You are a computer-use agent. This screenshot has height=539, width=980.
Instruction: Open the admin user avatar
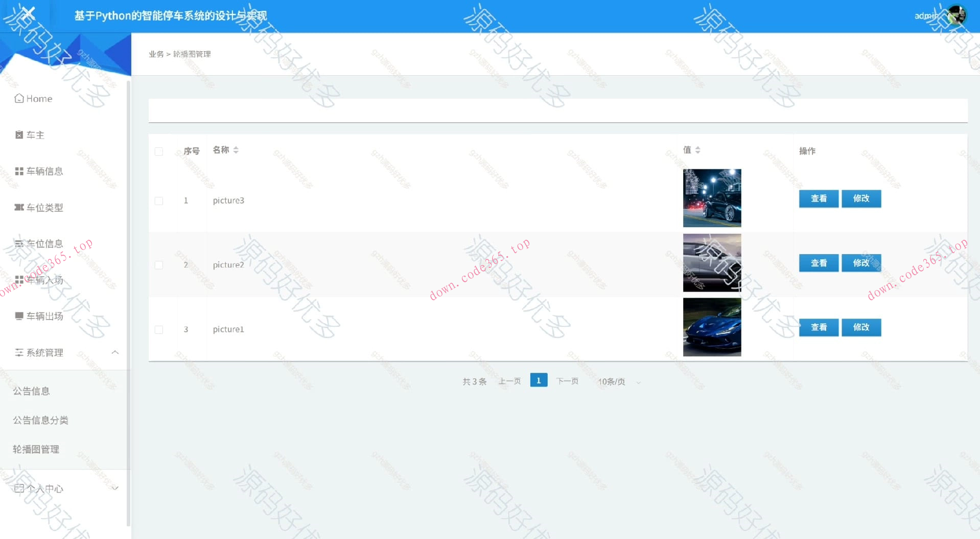[956, 15]
